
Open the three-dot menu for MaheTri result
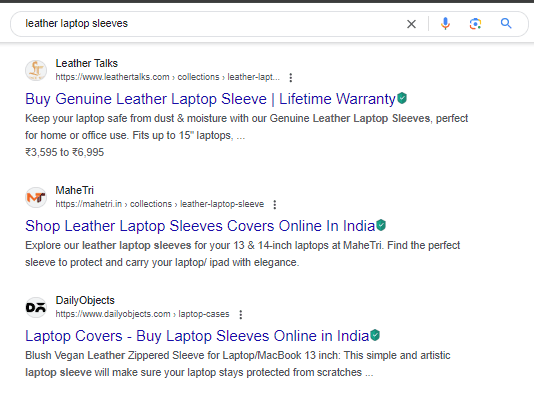(x=274, y=205)
